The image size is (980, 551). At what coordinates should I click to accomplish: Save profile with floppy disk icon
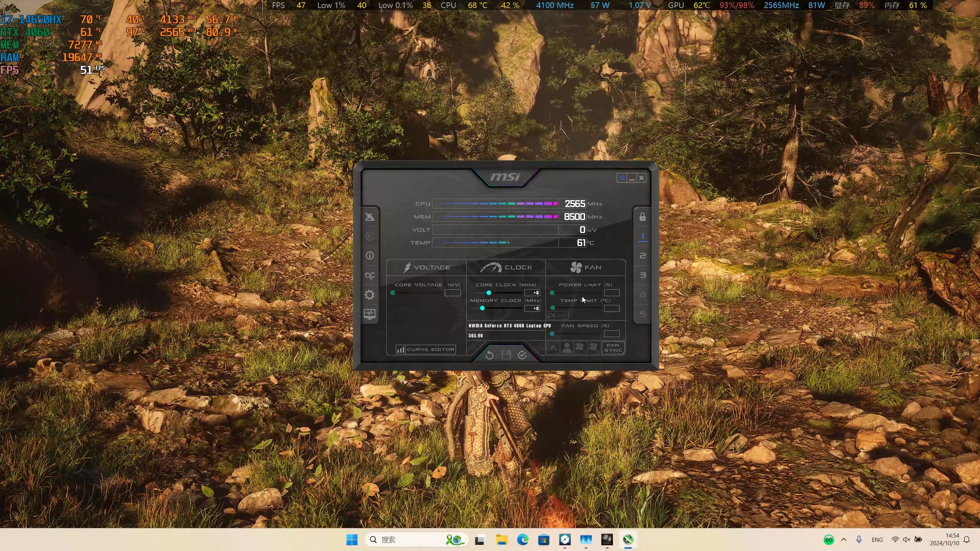(x=506, y=355)
